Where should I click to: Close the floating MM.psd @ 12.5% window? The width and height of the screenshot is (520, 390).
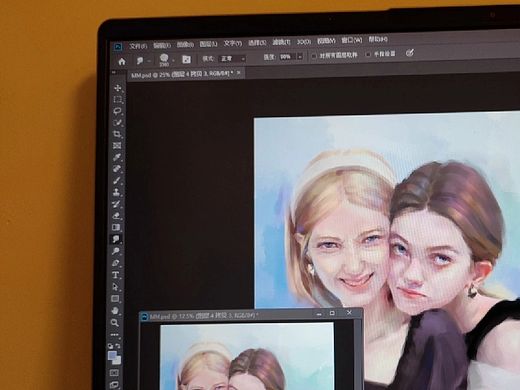click(x=349, y=312)
